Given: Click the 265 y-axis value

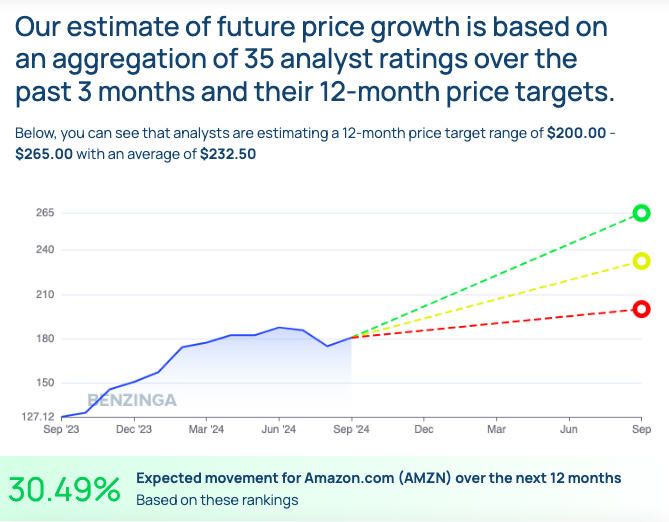Looking at the screenshot, I should tap(43, 213).
